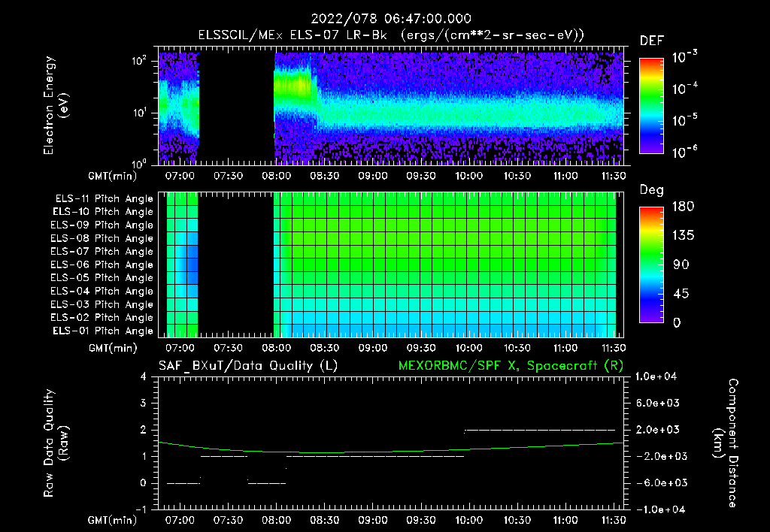This screenshot has width=770, height=532.
Task: Click tick 2 on Raw Data Quality axis
Action: click(x=144, y=429)
